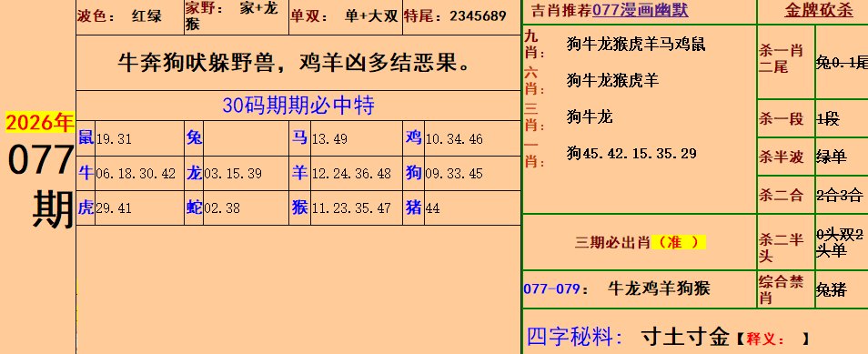Screen dimensions: 868x354
Task: Select the 综合禁肖 label
Action: (781, 289)
